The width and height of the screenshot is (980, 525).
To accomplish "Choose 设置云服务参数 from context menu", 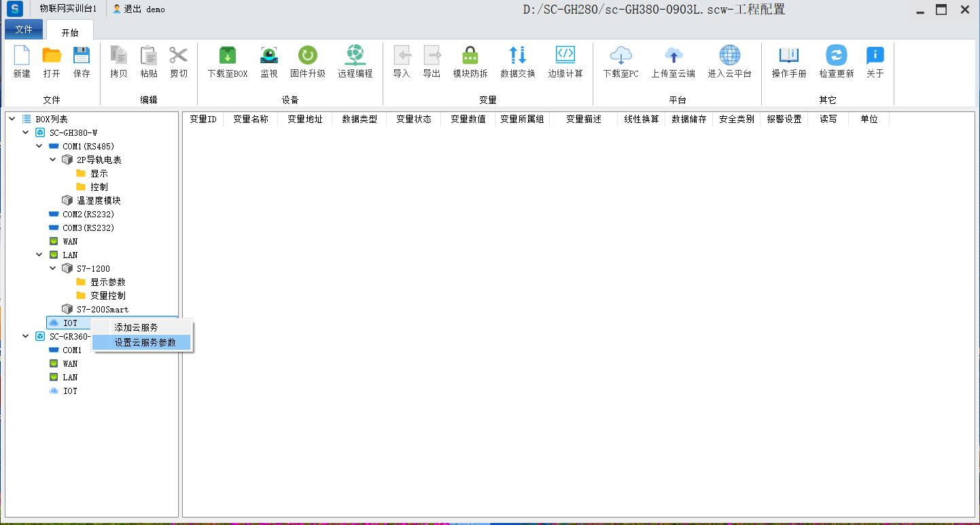I will click(x=145, y=342).
